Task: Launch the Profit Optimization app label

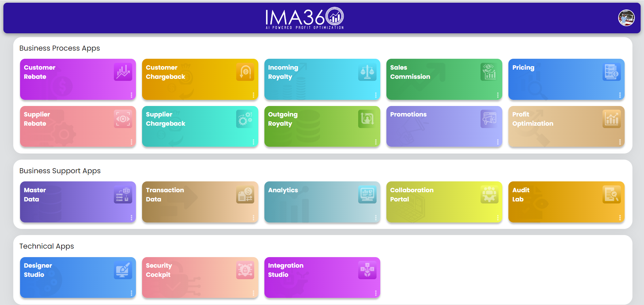Action: 533,119
